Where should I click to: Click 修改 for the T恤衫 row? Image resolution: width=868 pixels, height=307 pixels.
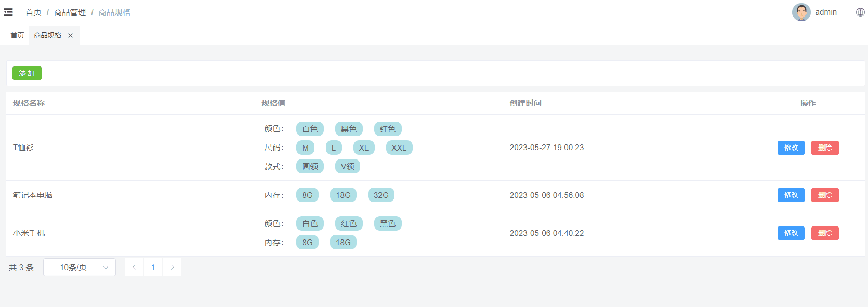791,148
